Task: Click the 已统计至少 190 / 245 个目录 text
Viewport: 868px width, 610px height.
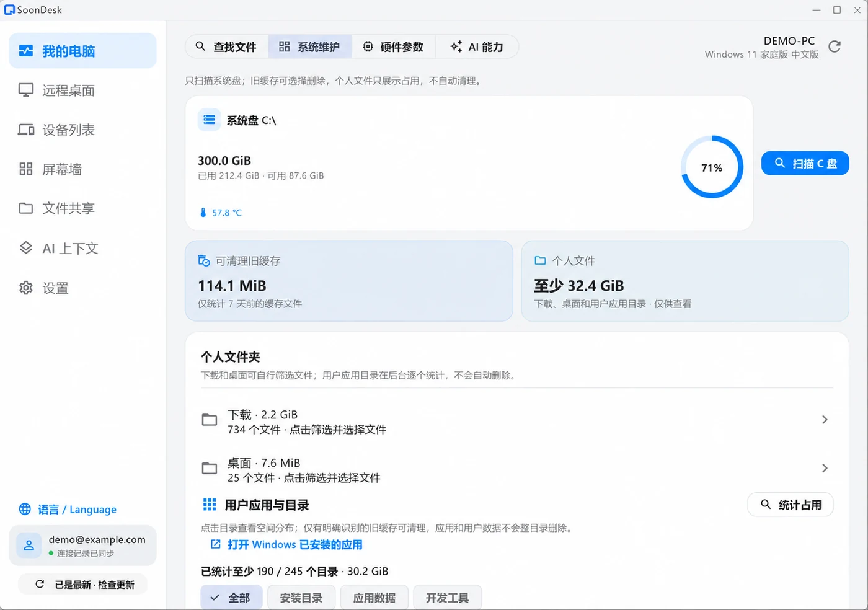Action: click(270, 572)
